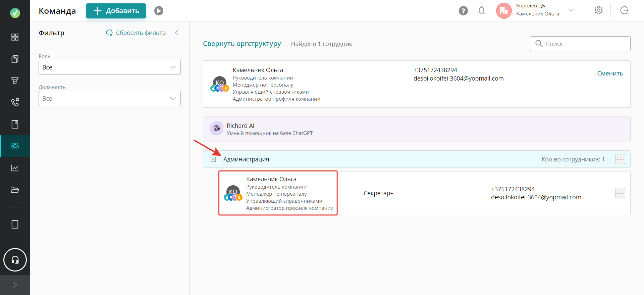644x295 pixels.
Task: Click the Администрация department name
Action: (246, 159)
